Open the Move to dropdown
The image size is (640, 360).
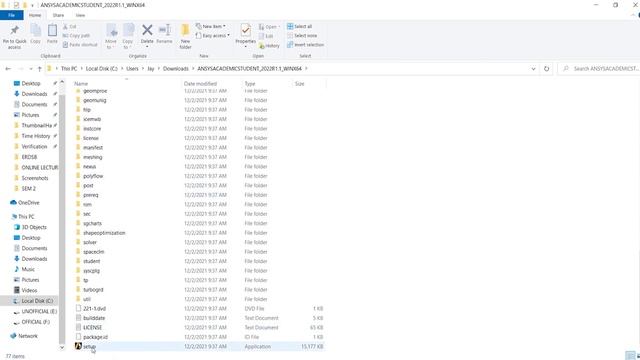[x=111, y=44]
